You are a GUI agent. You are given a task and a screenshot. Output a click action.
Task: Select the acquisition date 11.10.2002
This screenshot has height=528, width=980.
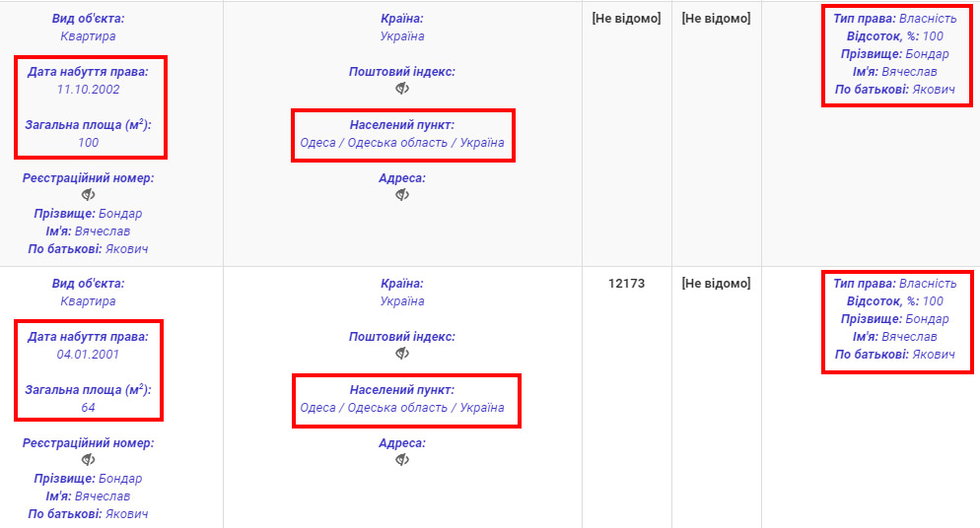coord(89,90)
